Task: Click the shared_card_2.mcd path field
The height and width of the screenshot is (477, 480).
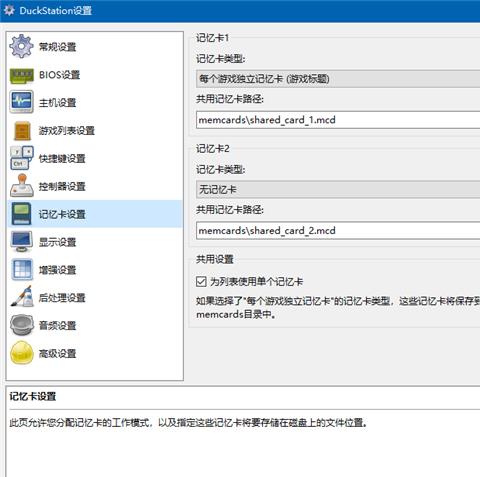Action: pyautogui.click(x=338, y=231)
